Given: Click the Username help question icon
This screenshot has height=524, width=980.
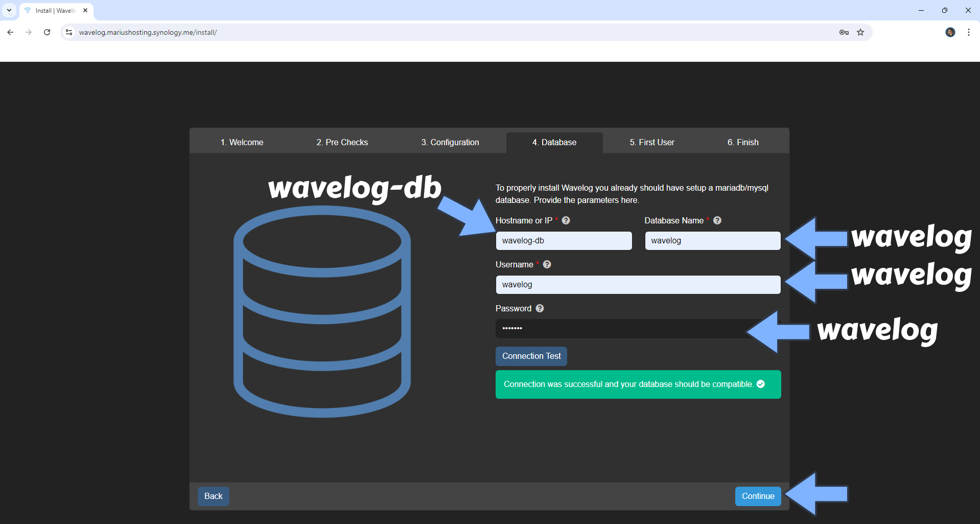Looking at the screenshot, I should (x=547, y=264).
